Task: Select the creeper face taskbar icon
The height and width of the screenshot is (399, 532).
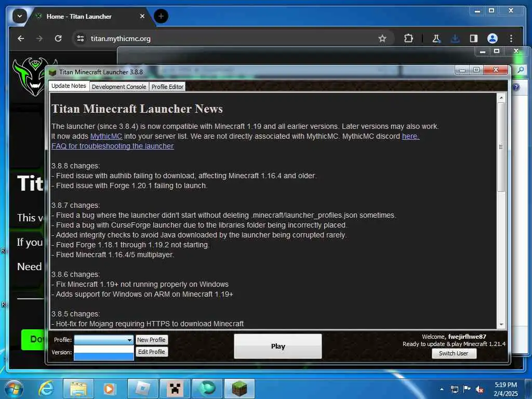Action: click(175, 389)
